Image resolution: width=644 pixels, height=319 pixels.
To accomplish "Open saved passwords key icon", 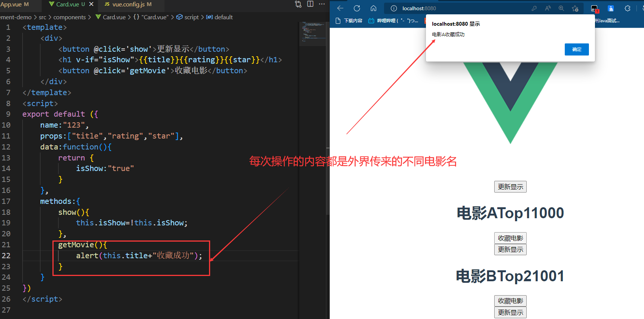I will pyautogui.click(x=534, y=8).
